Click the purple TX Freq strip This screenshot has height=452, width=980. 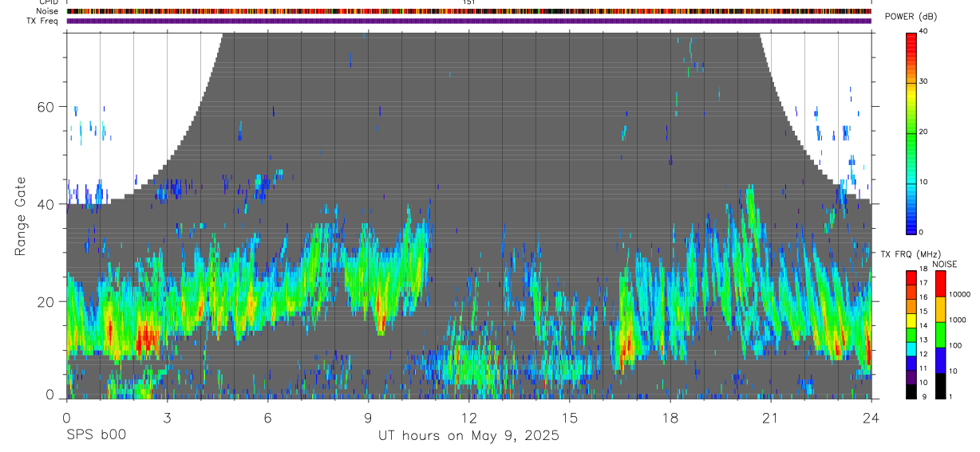pyautogui.click(x=468, y=21)
